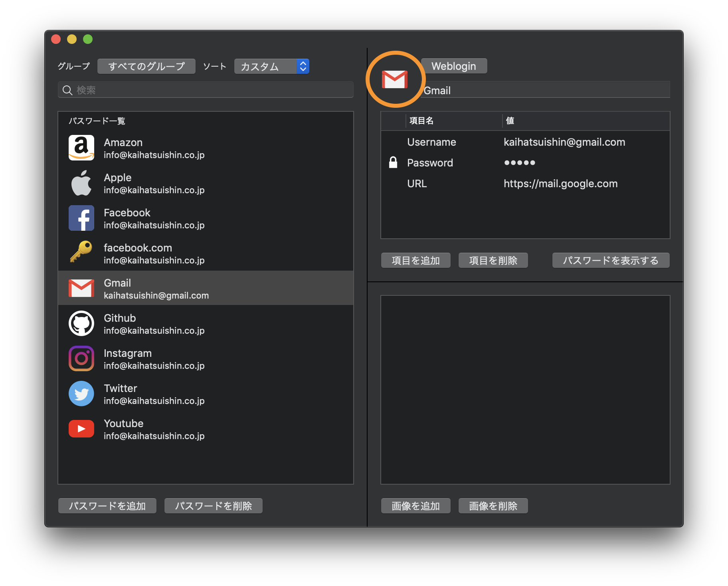Click the masked password dots value
728x586 pixels.
519,163
